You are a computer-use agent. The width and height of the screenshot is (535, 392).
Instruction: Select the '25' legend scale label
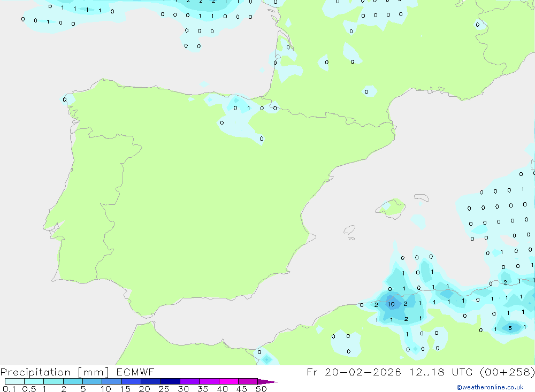coord(164,389)
